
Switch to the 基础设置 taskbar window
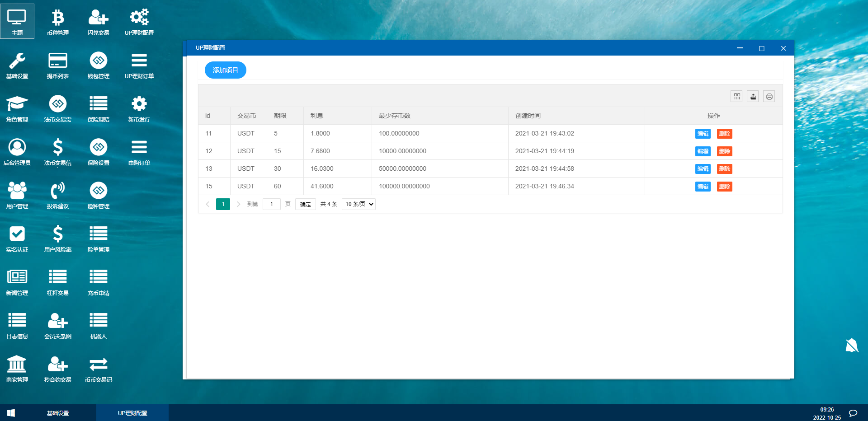pos(58,412)
